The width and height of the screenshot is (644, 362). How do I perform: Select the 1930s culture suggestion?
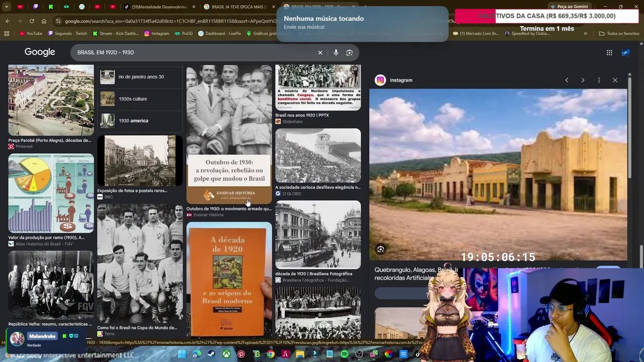coord(140,99)
